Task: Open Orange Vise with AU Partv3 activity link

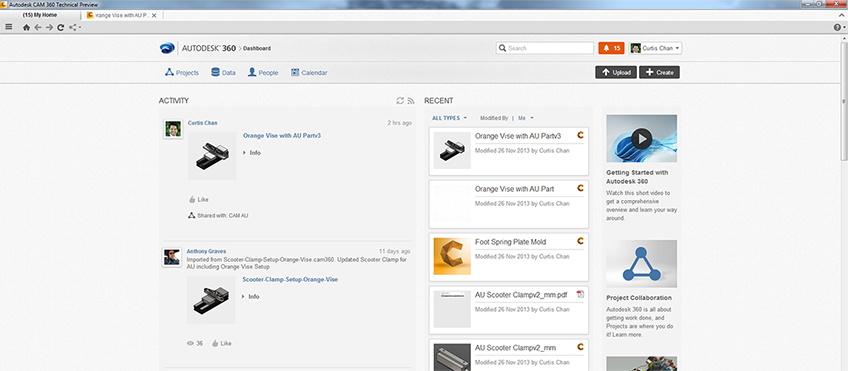Action: click(282, 136)
